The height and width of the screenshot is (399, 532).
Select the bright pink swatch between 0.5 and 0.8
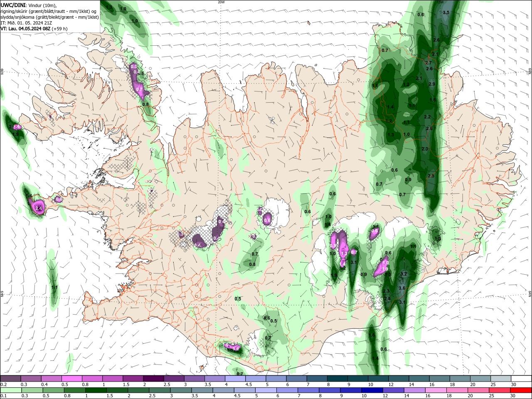(72, 379)
